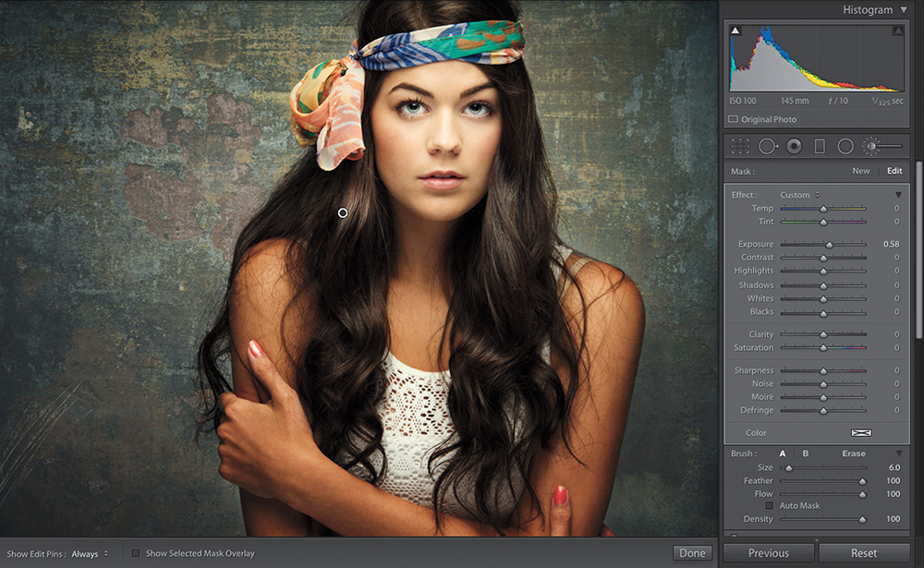Image resolution: width=924 pixels, height=568 pixels.
Task: Enable the Auto Mask checkbox
Action: 769,506
